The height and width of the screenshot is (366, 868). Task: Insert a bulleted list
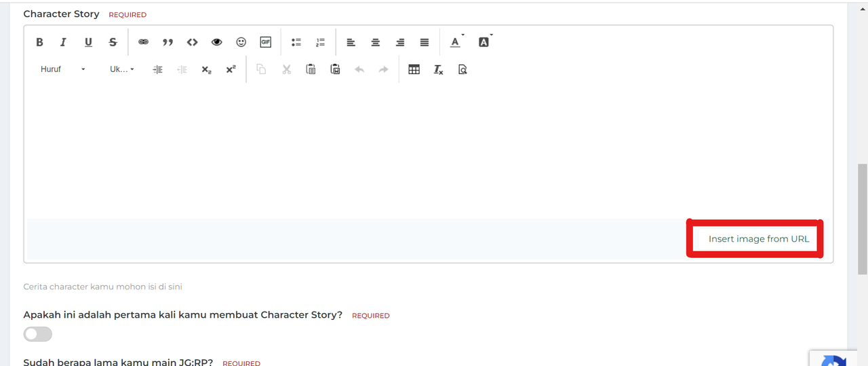click(296, 42)
